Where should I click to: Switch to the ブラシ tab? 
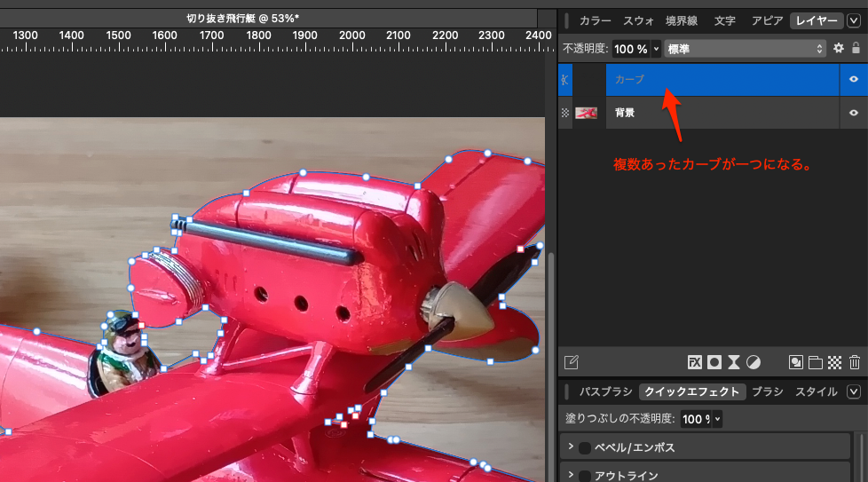pos(767,391)
